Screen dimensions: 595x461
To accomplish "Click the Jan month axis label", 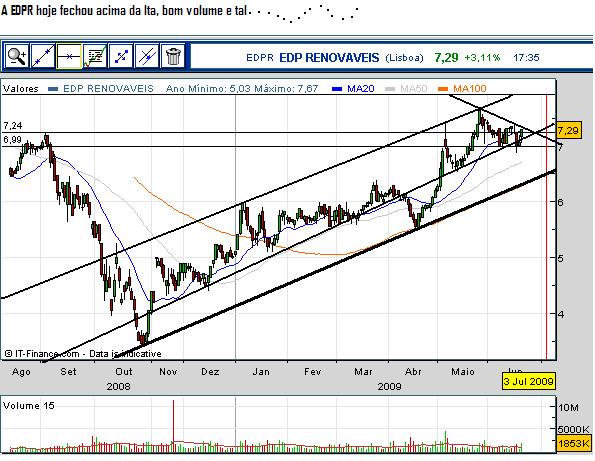I will 261,371.
